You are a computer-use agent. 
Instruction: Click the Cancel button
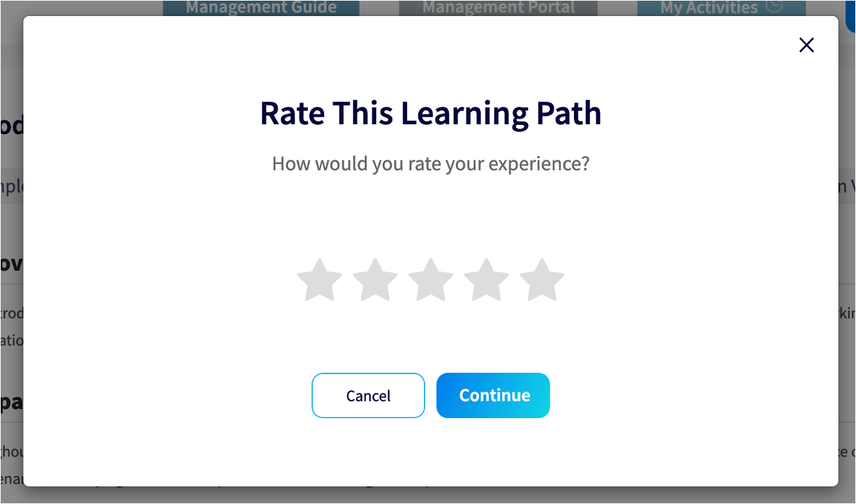coord(368,396)
